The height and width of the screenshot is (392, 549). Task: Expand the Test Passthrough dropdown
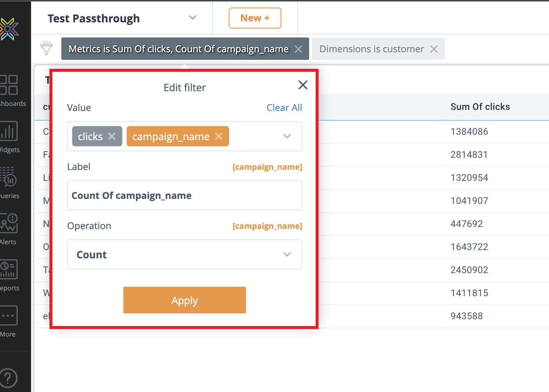point(193,18)
